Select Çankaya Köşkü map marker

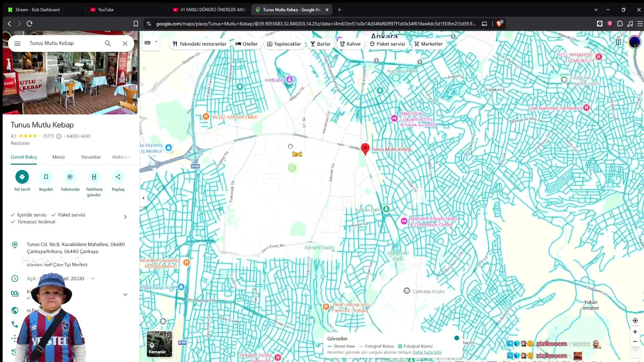(x=407, y=291)
